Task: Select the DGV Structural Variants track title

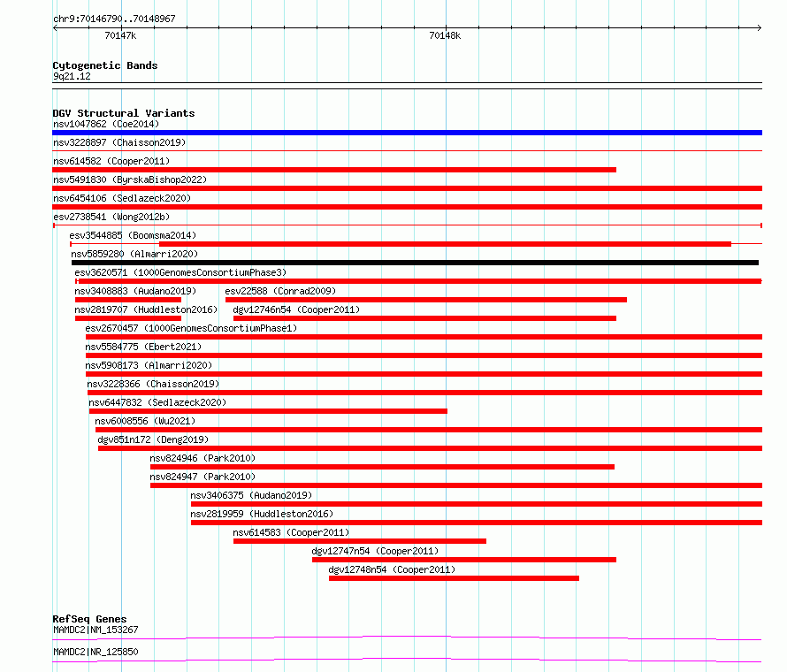Action: pyautogui.click(x=124, y=113)
